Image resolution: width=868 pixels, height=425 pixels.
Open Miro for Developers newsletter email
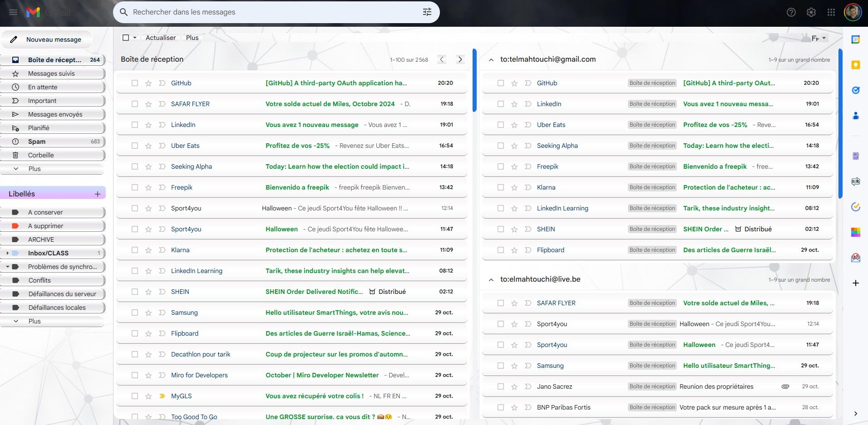click(291, 375)
